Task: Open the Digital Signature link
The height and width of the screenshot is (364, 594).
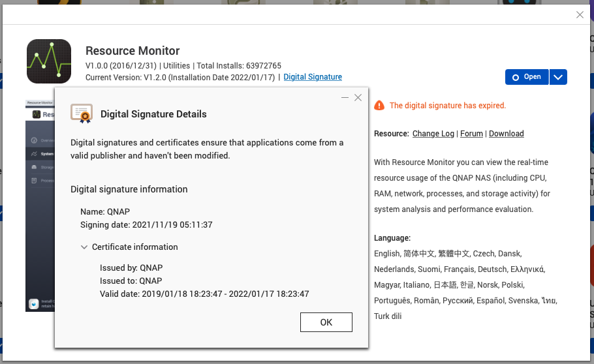Action: pos(313,77)
